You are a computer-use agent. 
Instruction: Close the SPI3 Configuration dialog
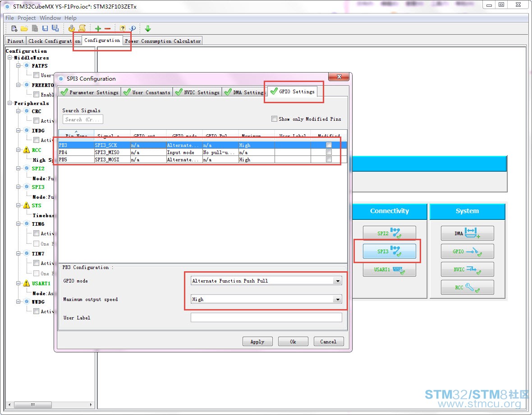(x=339, y=77)
